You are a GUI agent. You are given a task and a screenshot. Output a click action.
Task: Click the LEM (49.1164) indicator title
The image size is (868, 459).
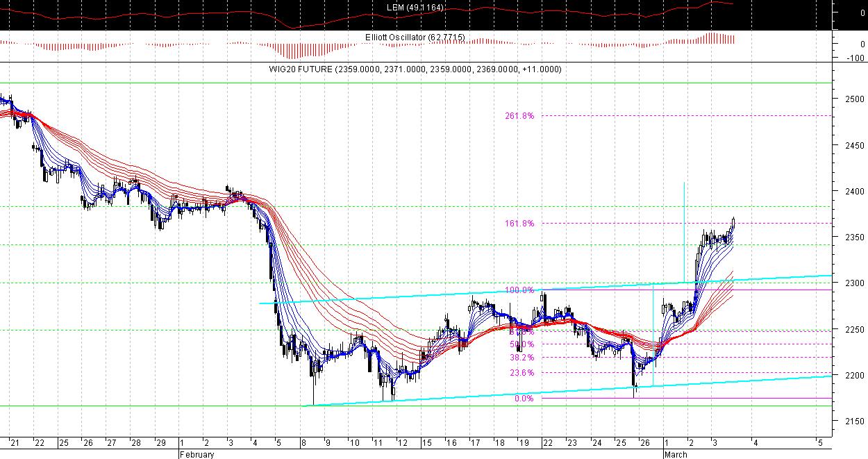click(415, 8)
